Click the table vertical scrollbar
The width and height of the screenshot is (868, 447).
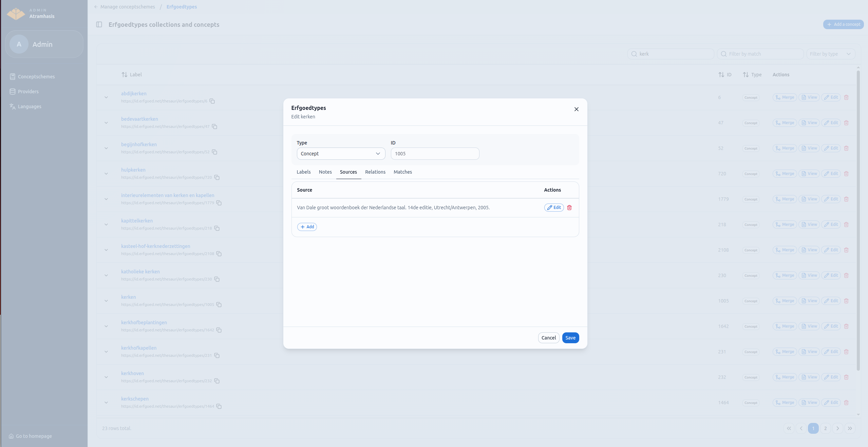pos(858,220)
